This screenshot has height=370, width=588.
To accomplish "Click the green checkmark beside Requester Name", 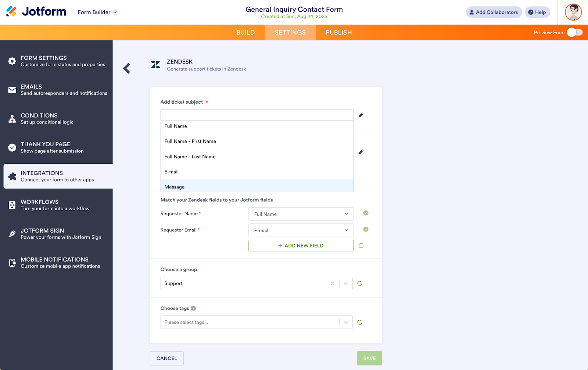I will [x=365, y=213].
